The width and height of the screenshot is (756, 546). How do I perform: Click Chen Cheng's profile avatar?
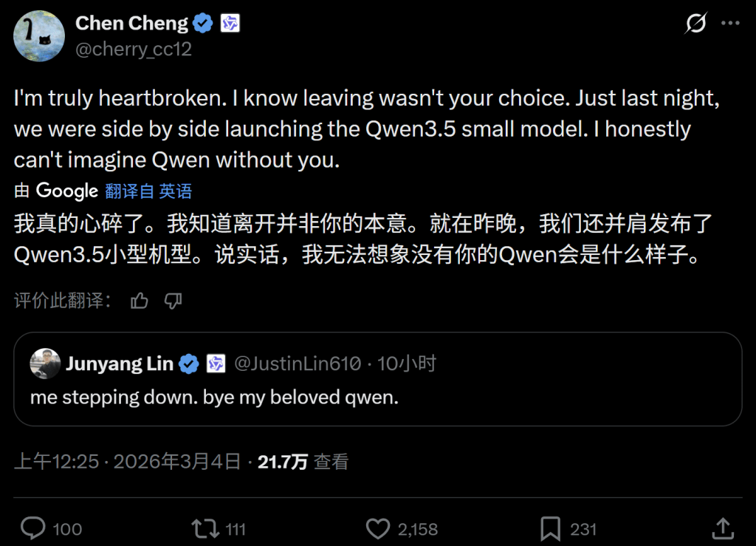coord(38,35)
